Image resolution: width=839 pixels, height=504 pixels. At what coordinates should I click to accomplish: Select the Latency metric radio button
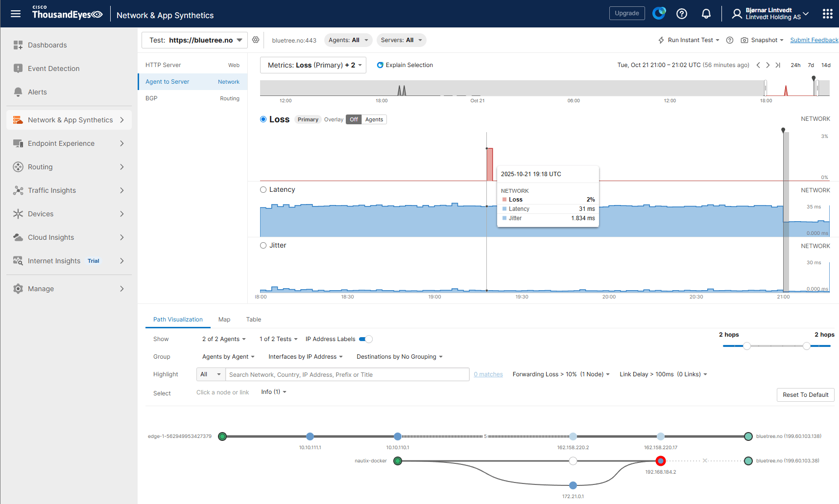pos(264,190)
